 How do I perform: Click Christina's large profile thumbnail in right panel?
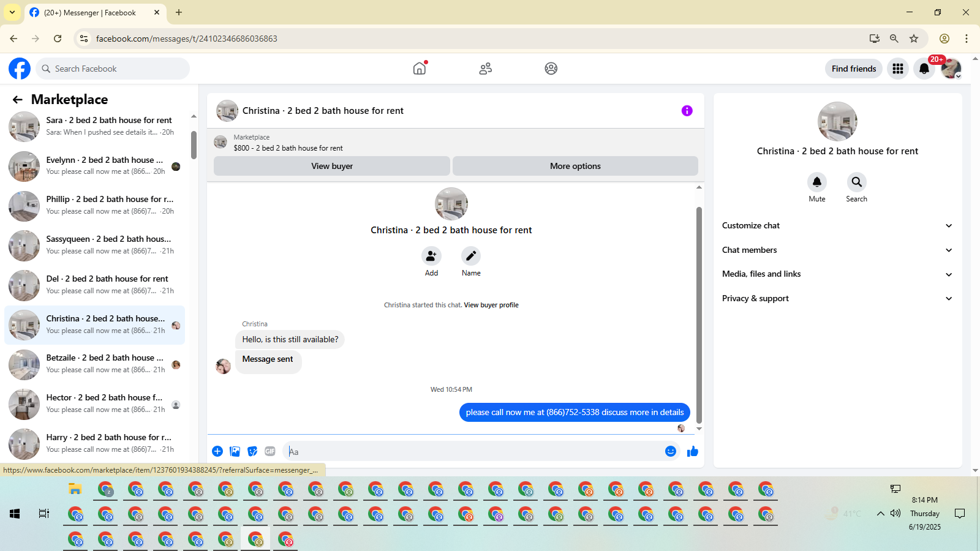point(837,121)
